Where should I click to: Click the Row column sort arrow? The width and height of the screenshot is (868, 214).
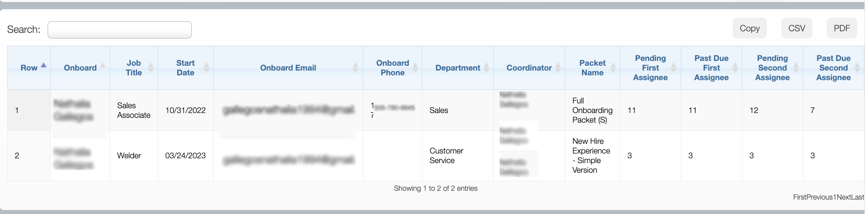click(x=44, y=65)
